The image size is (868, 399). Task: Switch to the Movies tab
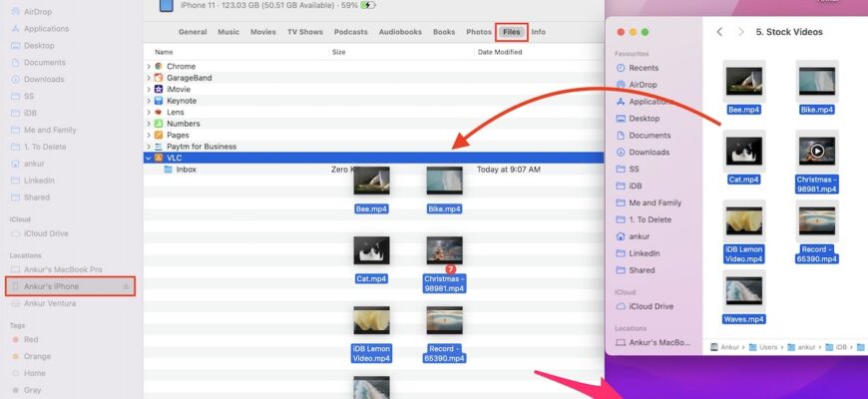click(263, 32)
